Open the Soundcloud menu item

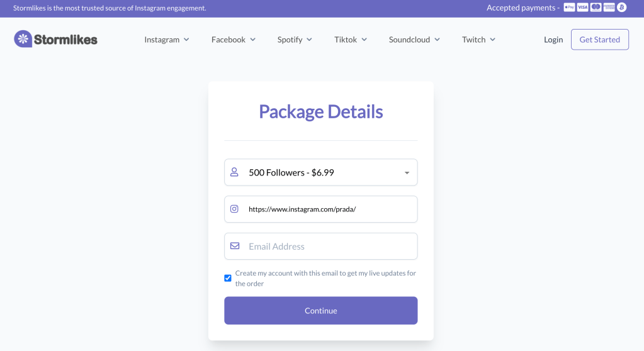(x=414, y=40)
